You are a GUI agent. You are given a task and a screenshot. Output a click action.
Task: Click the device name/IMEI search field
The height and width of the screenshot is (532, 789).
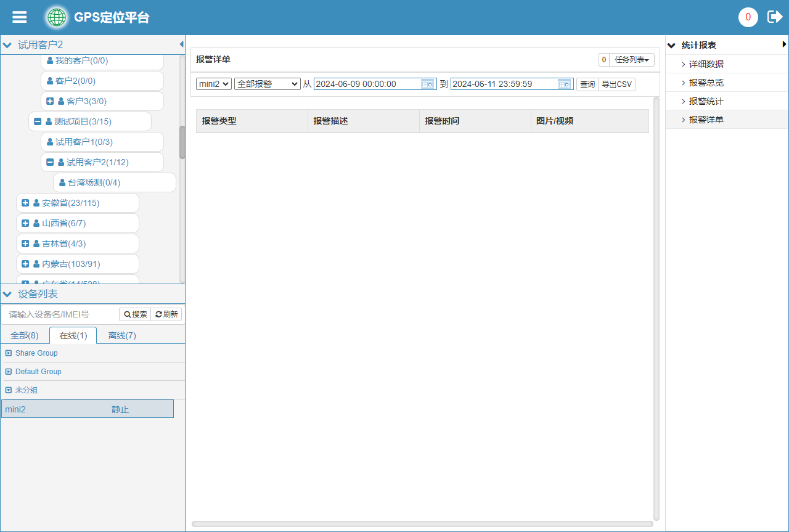click(x=62, y=314)
